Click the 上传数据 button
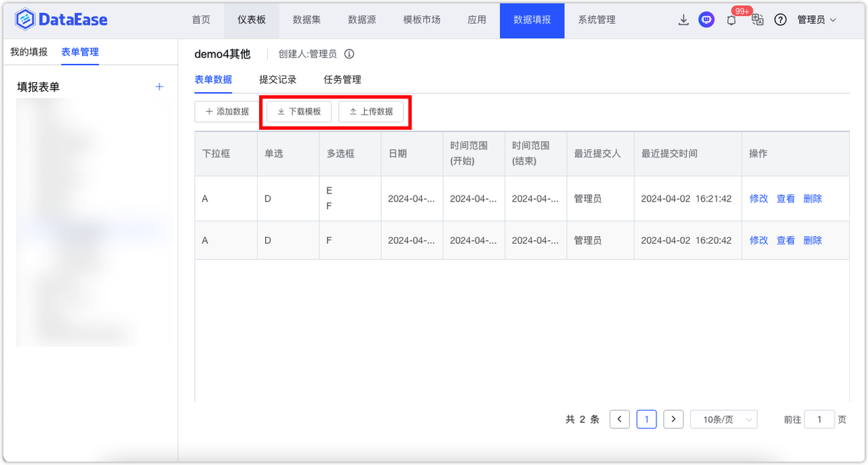868x465 pixels. point(371,111)
